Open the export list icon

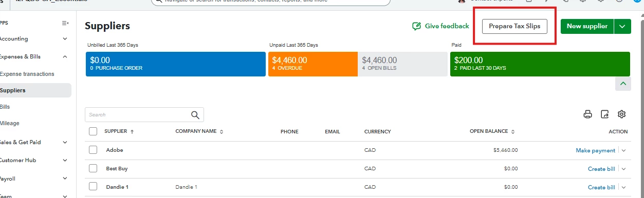(605, 114)
